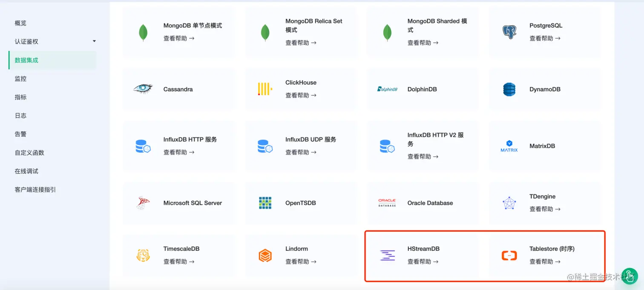Open 查看帮助 link under MongoDB Relica Set
644x290 pixels.
(x=301, y=43)
